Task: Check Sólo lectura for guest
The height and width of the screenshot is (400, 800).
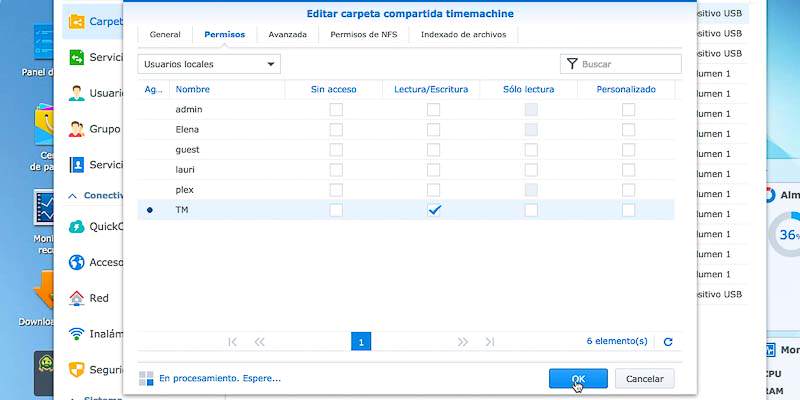Action: (x=531, y=149)
